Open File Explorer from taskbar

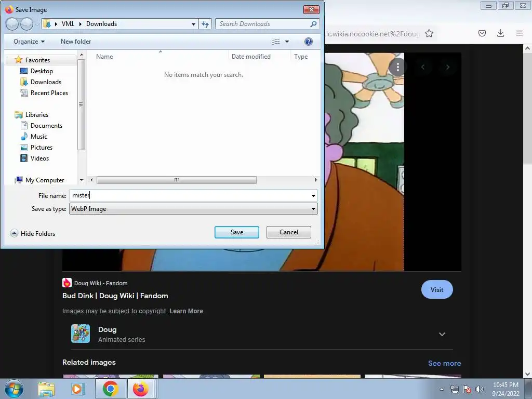click(x=46, y=389)
